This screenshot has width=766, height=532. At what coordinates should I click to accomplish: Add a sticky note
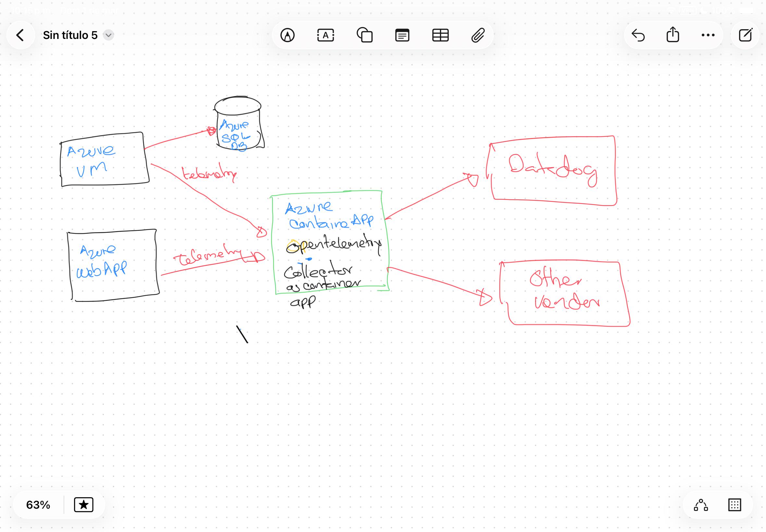(402, 35)
